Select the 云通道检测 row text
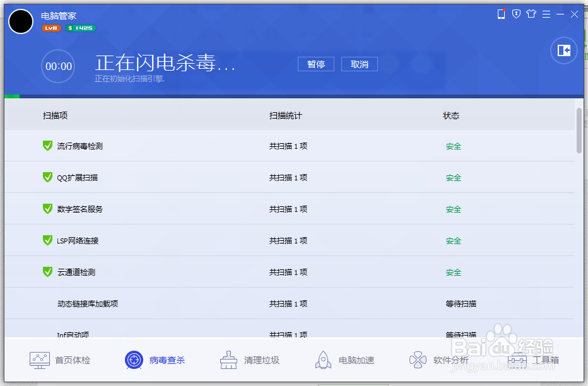 (x=76, y=272)
